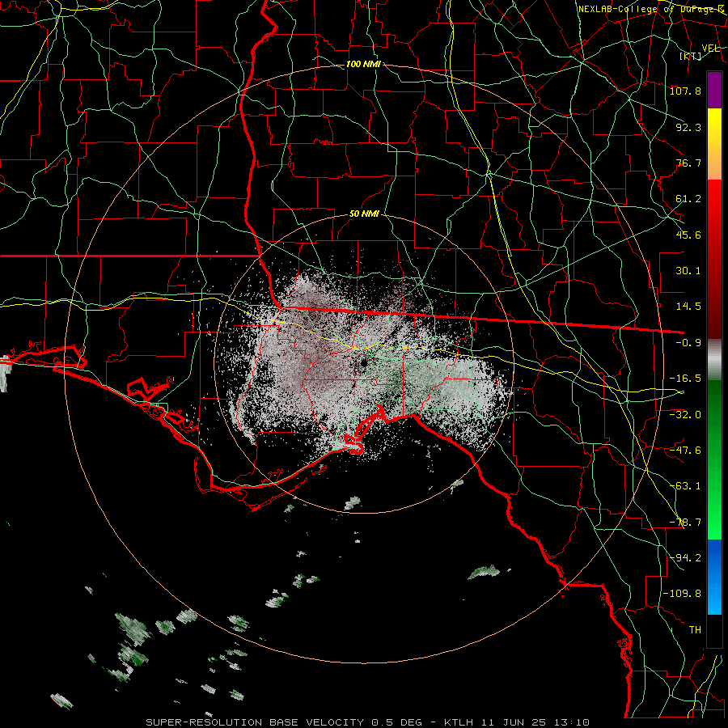Select the -78.7 value on the velocity scale
This screenshot has height=728, width=728.
point(685,523)
